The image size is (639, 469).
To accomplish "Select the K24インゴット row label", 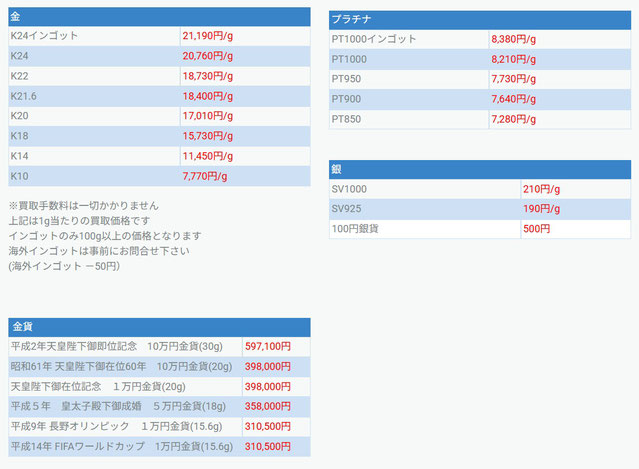I will coord(44,36).
